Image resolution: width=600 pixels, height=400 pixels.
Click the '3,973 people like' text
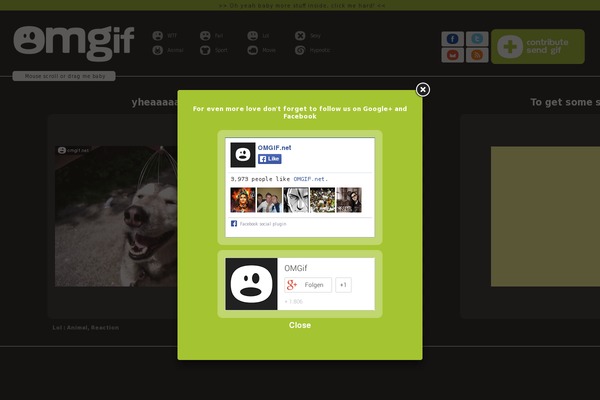(x=260, y=179)
